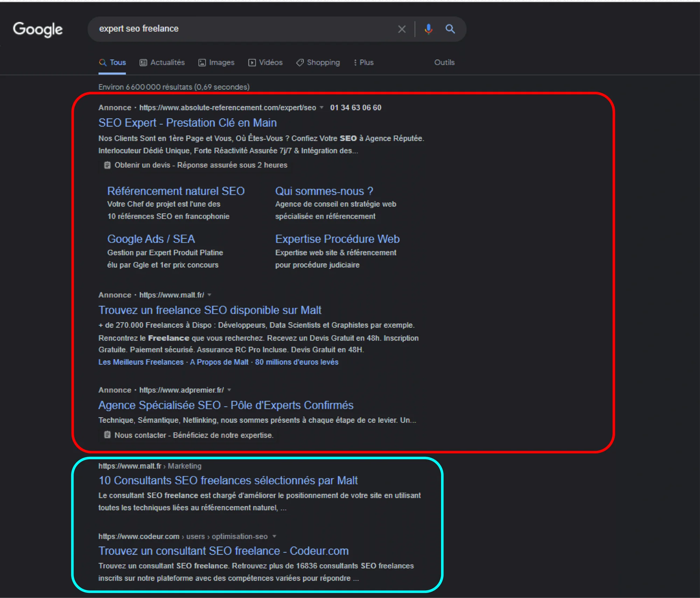Open SEO Expert - Prestation Clé en Main
The width and height of the screenshot is (700, 598).
[x=188, y=123]
